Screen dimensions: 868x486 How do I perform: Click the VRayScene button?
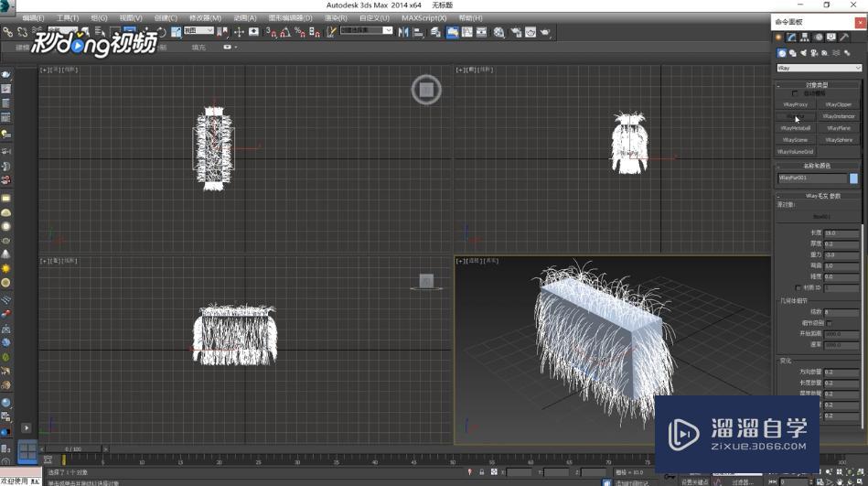(x=796, y=140)
